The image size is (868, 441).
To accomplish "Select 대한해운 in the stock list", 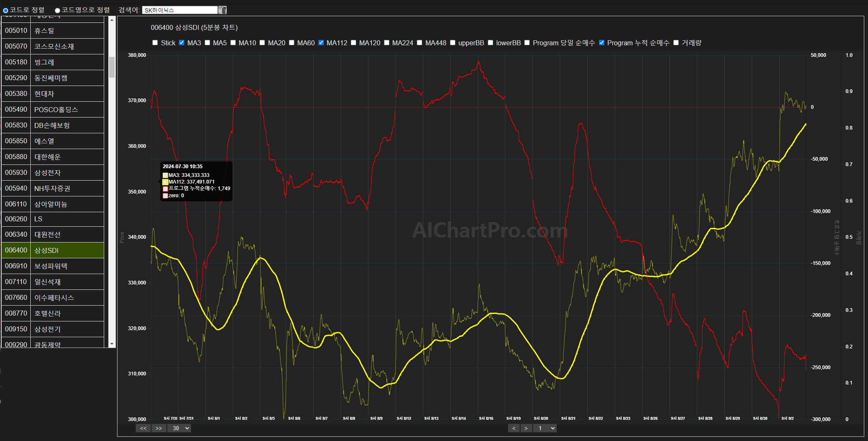I will pos(53,157).
